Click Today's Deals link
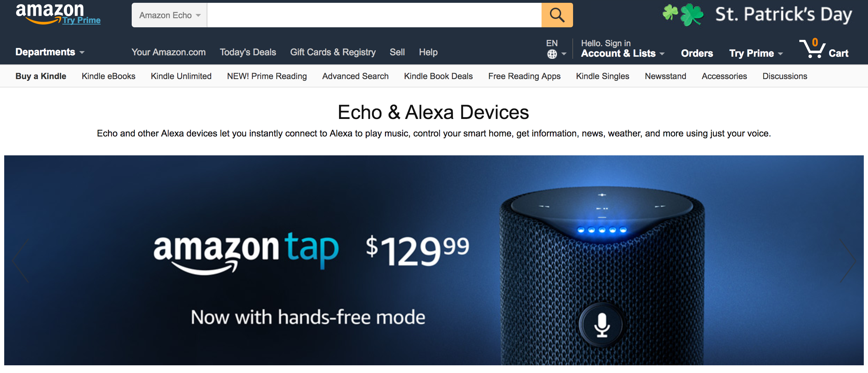Screen dimensions: 868x373 (248, 52)
